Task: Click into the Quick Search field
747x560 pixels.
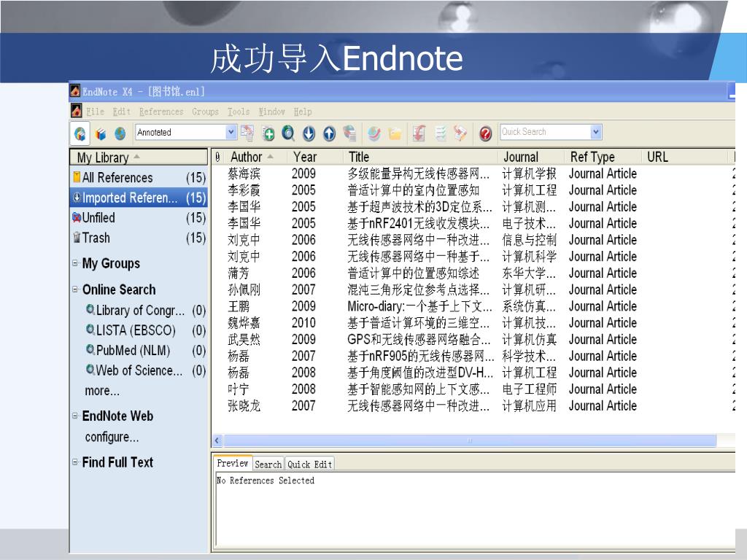Action: (x=545, y=132)
